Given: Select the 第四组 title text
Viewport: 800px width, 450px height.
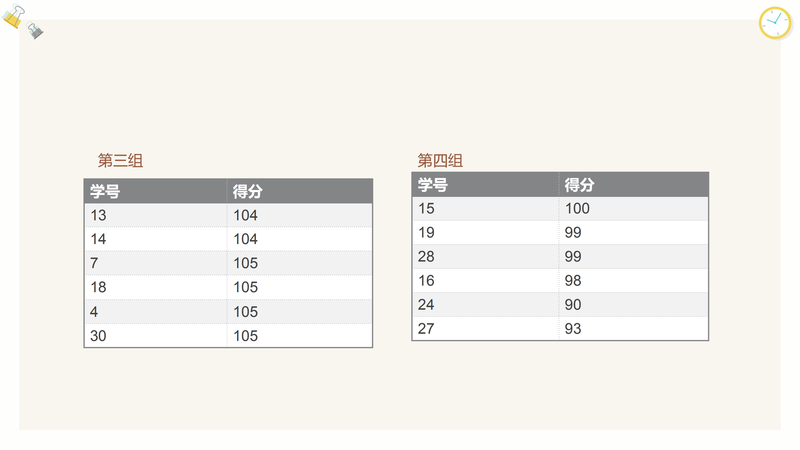Looking at the screenshot, I should coord(440,161).
